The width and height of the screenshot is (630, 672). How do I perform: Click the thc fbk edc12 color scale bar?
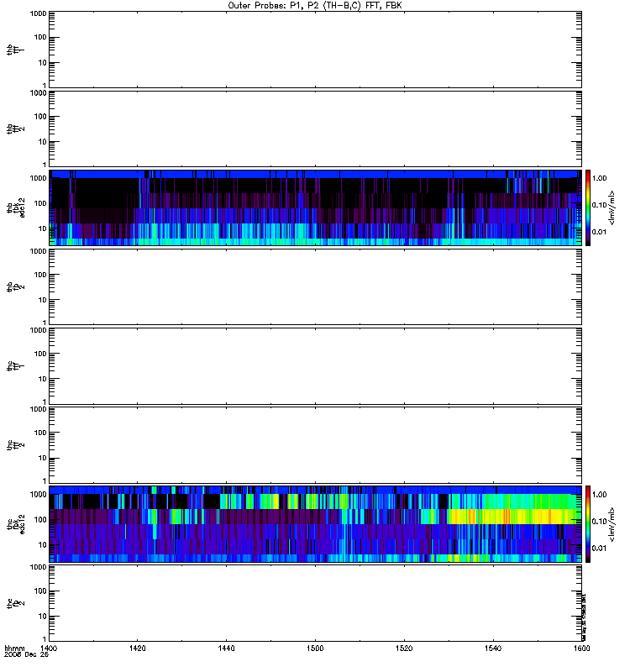[588, 524]
